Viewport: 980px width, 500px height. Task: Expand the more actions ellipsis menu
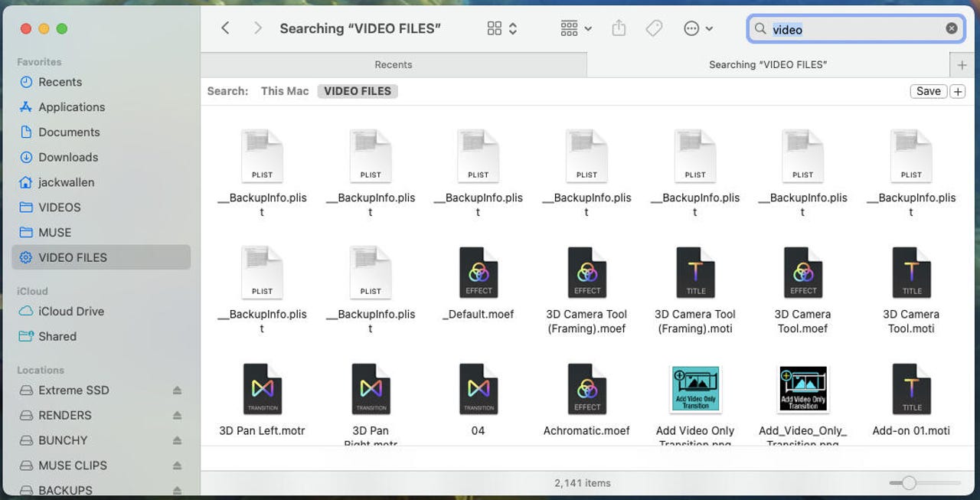pos(697,28)
